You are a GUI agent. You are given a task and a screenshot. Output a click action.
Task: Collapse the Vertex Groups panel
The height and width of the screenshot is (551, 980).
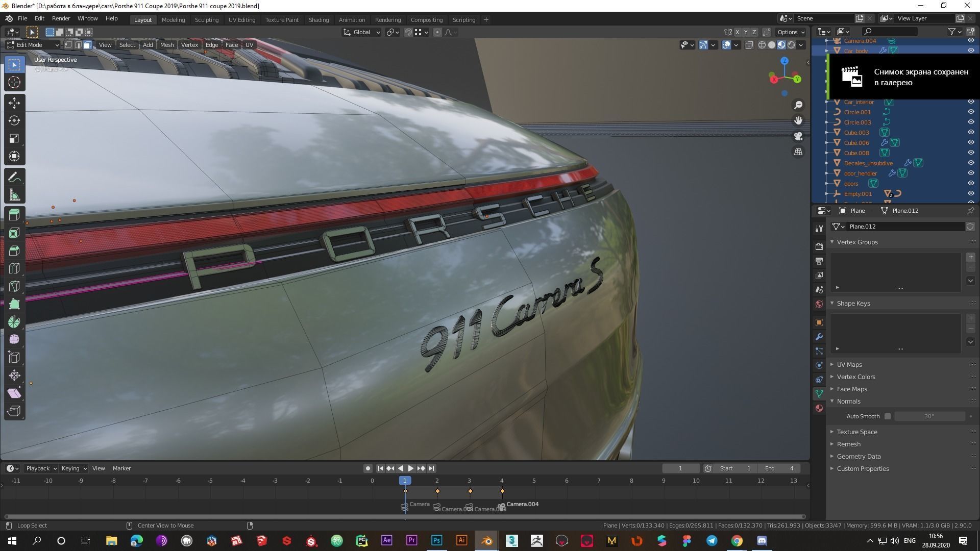(857, 242)
